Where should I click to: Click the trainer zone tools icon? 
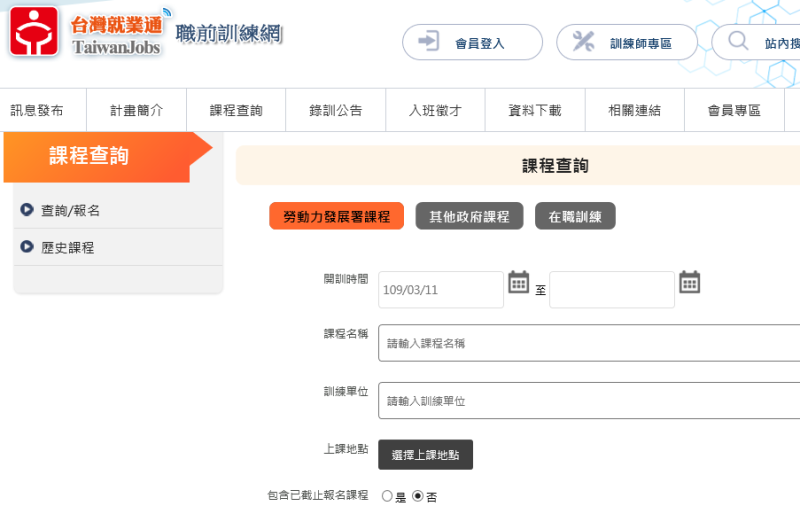coord(583,41)
